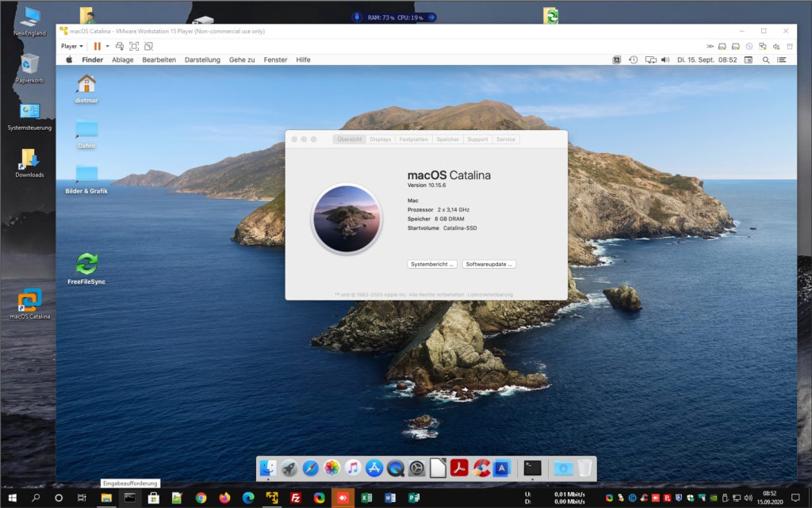
Task: Open FileZilla from Windows taskbar
Action: pyautogui.click(x=296, y=498)
